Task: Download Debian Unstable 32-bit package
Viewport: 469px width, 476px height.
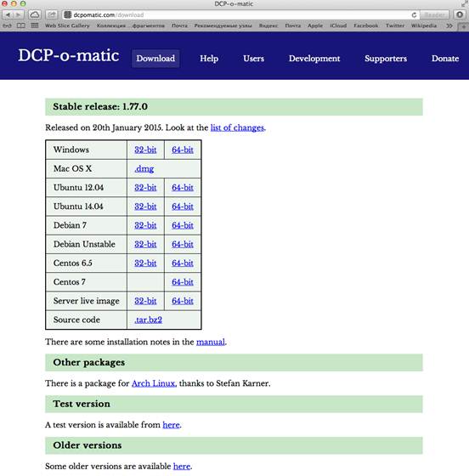Action: click(145, 244)
